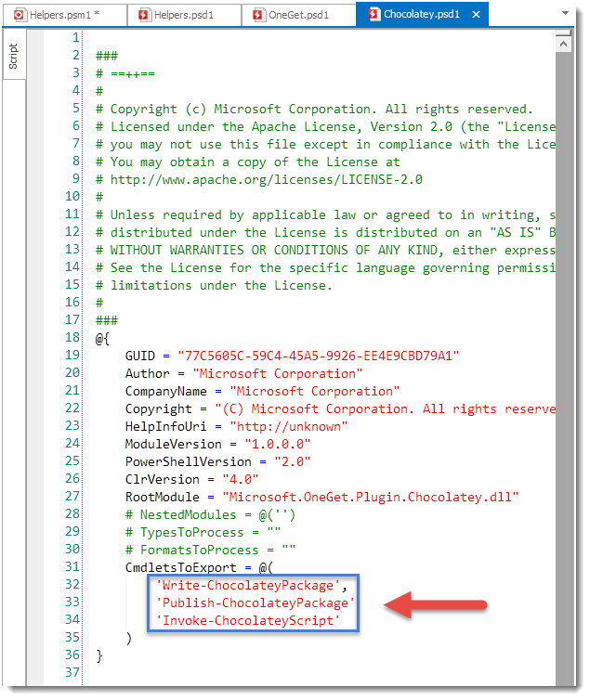Select the OneGet.psd1 tab
This screenshot has width=590, height=700.
tap(298, 15)
